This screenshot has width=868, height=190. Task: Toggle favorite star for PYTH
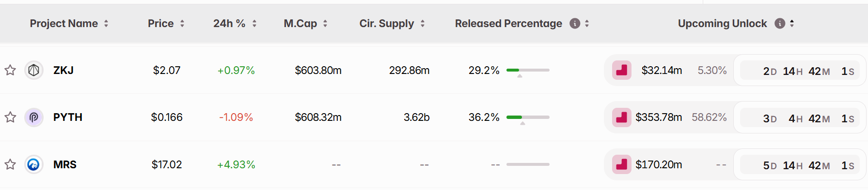10,117
